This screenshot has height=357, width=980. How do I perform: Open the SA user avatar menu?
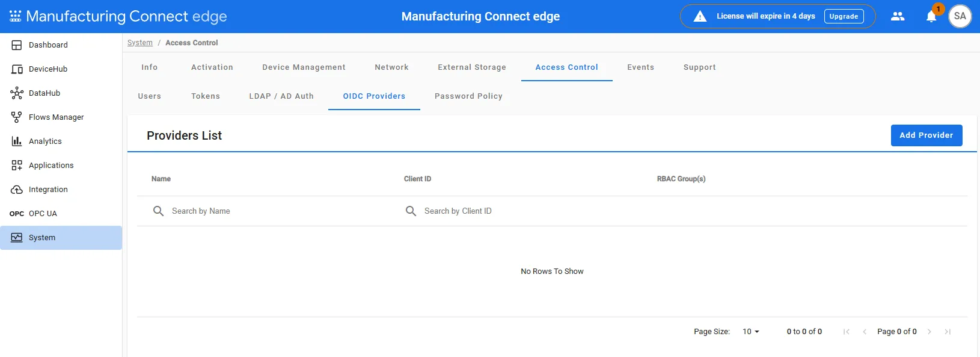pyautogui.click(x=960, y=16)
